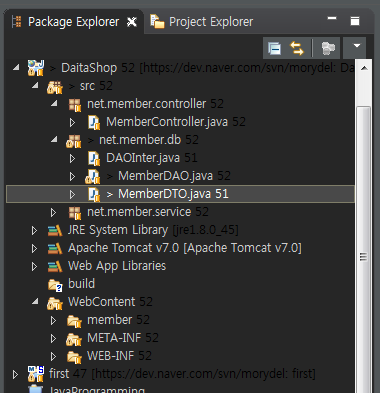Screen dimensions: 380x393
Task: Click the WEB-INF folder icon
Action: pyautogui.click(x=74, y=357)
